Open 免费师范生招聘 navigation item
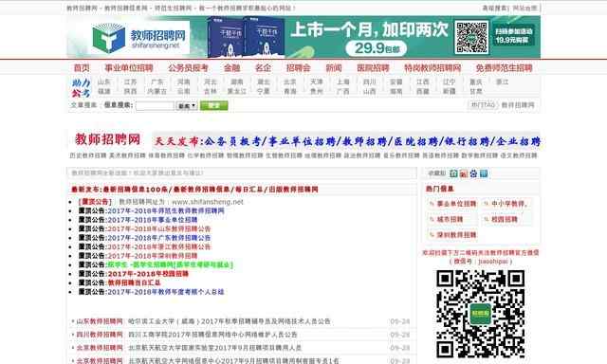This screenshot has height=364, width=607. tap(504, 67)
